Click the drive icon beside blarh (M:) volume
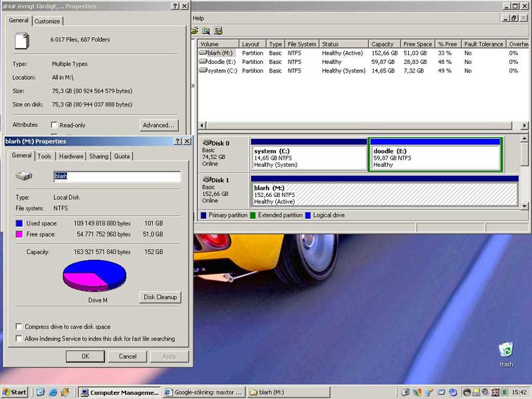 tap(203, 53)
